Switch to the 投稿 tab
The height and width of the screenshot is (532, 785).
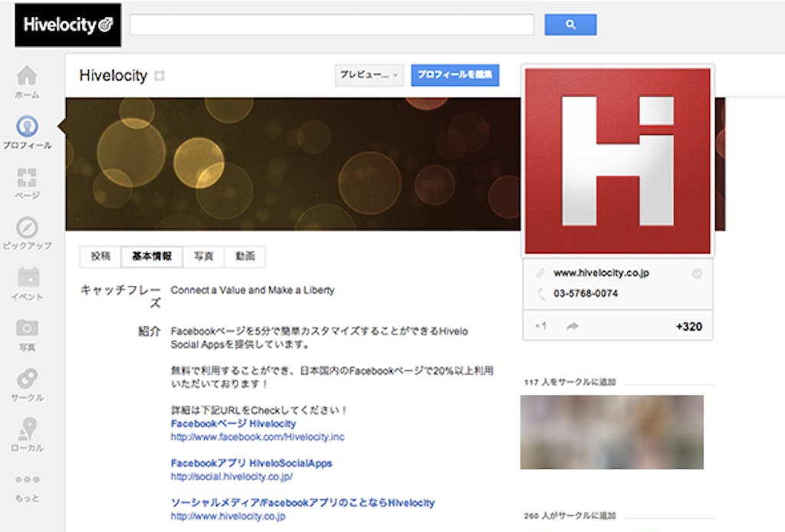click(100, 257)
